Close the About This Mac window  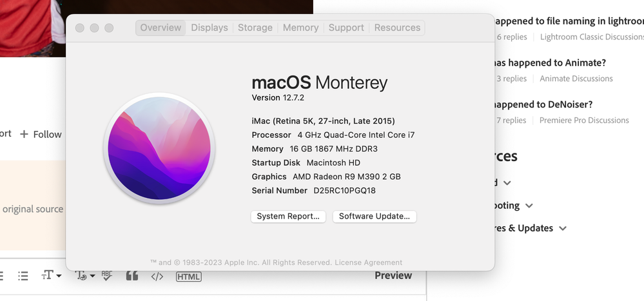[x=80, y=28]
